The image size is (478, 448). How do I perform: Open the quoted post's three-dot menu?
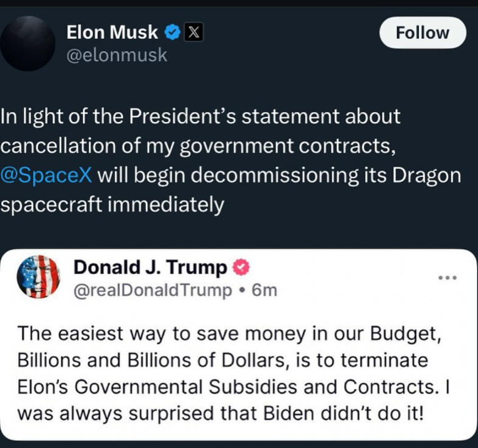[x=447, y=278]
